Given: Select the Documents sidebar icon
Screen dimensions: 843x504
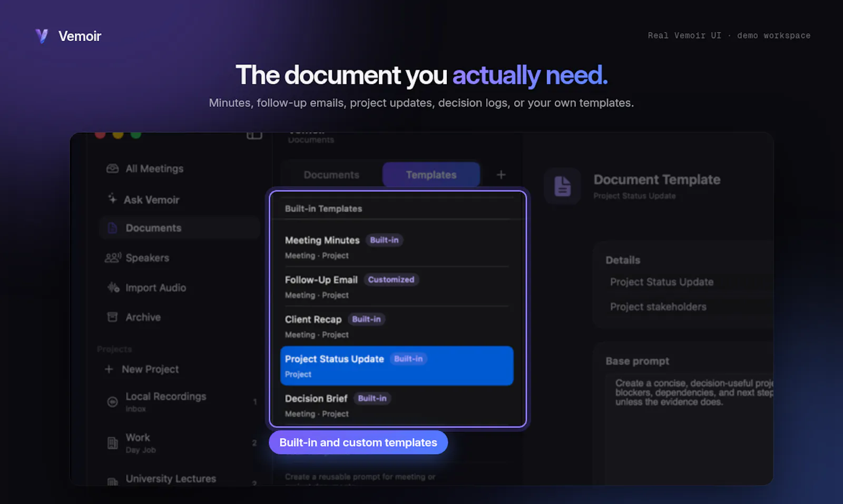Looking at the screenshot, I should (112, 228).
